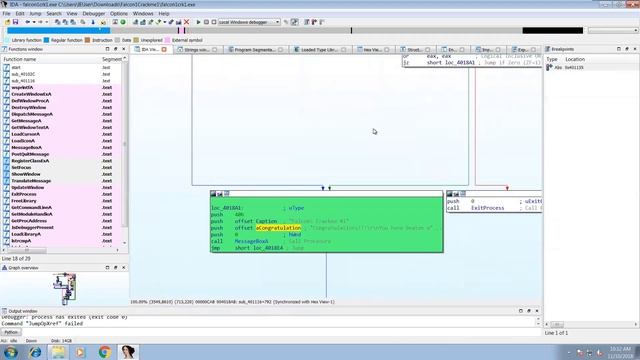640x360 pixels.
Task: Select the GetProcAddress function row
Action: tap(62, 221)
